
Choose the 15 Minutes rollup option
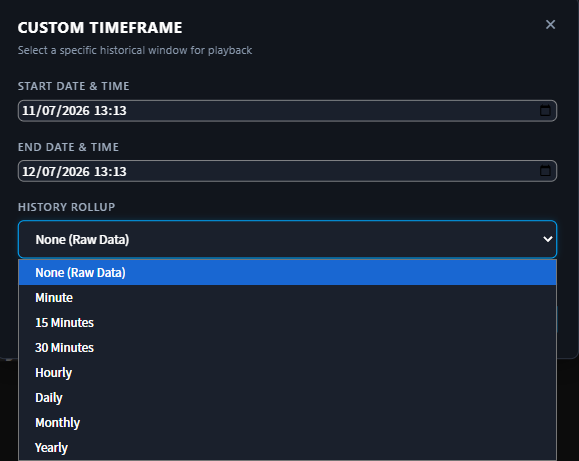pos(287,322)
